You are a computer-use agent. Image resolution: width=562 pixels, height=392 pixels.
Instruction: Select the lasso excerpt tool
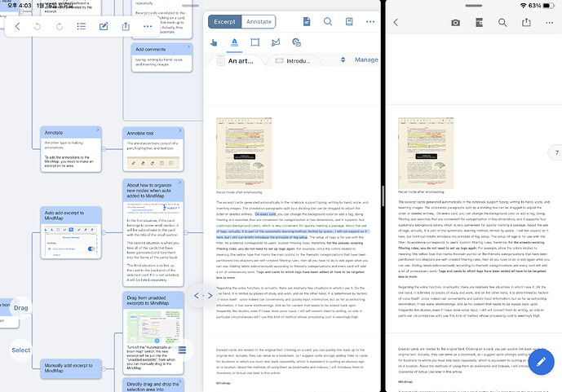[x=276, y=42]
